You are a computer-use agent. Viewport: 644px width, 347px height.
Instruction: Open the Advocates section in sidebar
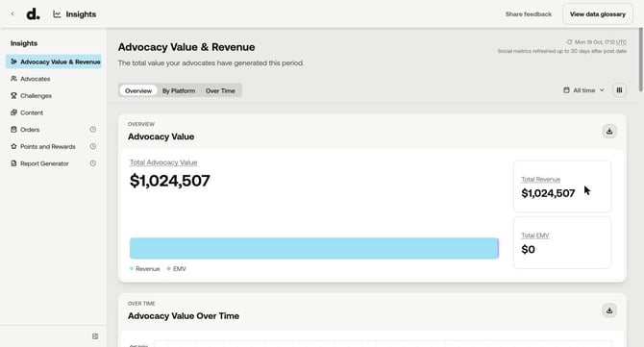pyautogui.click(x=54, y=79)
